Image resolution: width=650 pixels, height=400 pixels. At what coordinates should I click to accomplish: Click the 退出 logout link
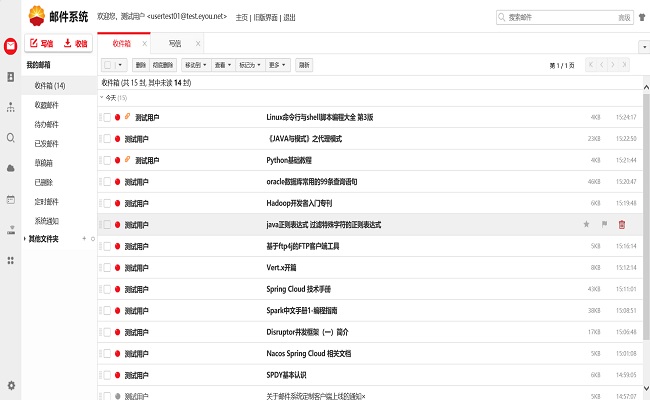point(289,17)
